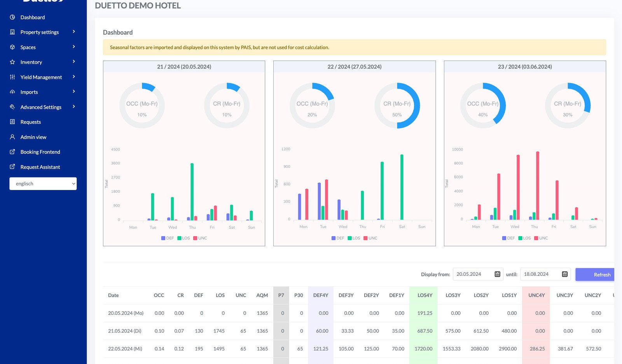Screen dimensions: 622x364
Task: Select Spaces menu item
Action: (x=28, y=47)
